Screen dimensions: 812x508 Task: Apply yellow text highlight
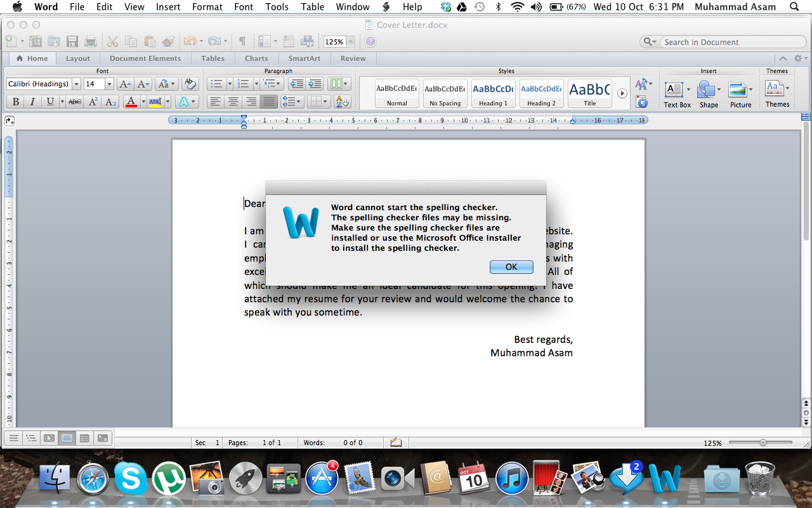point(155,102)
